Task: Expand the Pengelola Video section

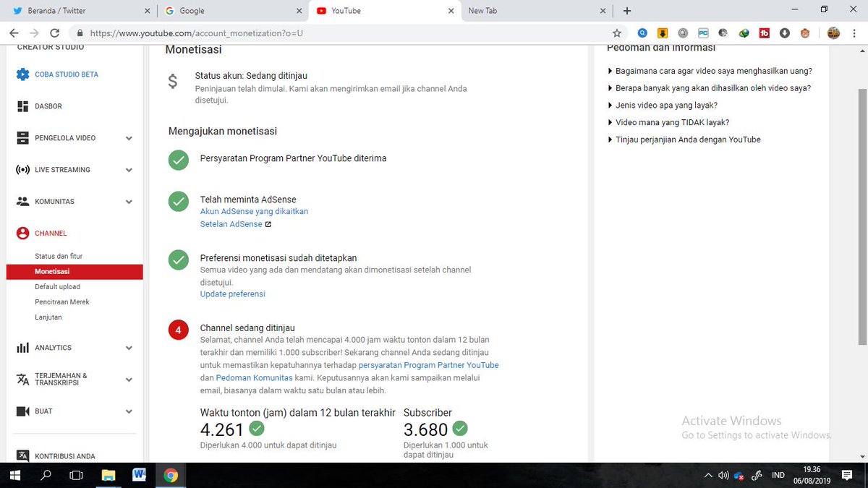Action: tap(129, 138)
